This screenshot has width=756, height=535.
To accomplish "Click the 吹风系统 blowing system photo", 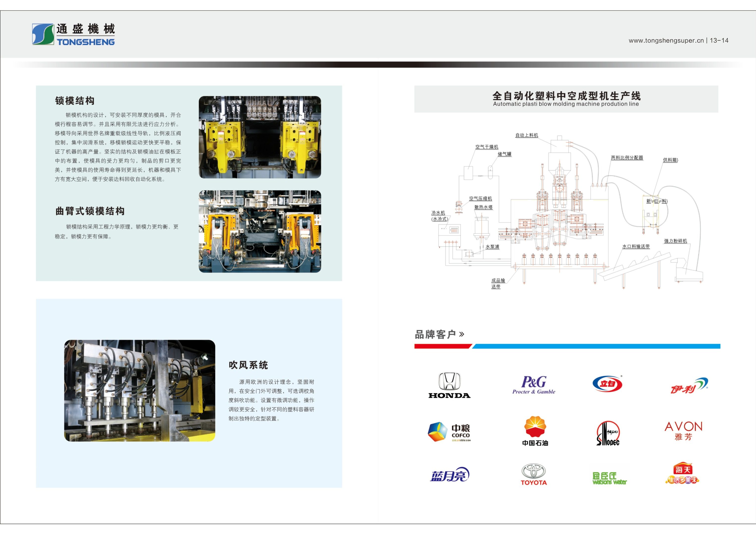I will pos(140,390).
